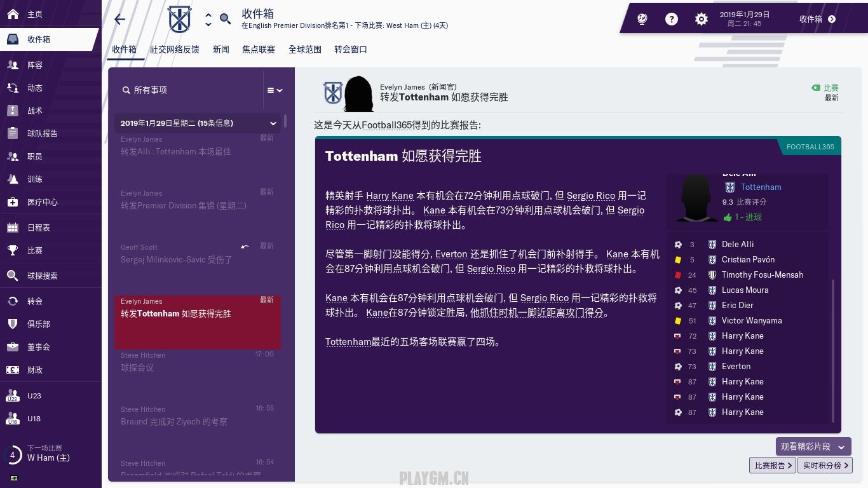
Task: Switch to 社交网络反馈 tab
Action: 175,50
